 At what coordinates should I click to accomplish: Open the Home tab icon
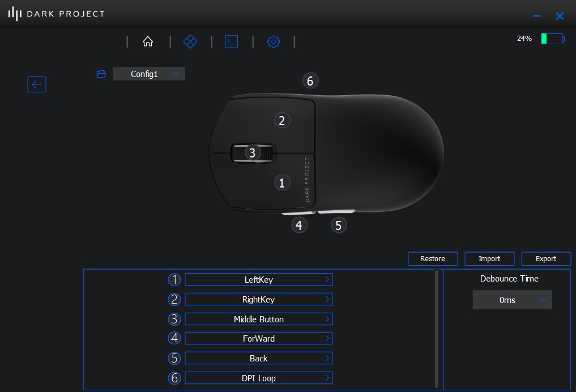[x=148, y=41]
